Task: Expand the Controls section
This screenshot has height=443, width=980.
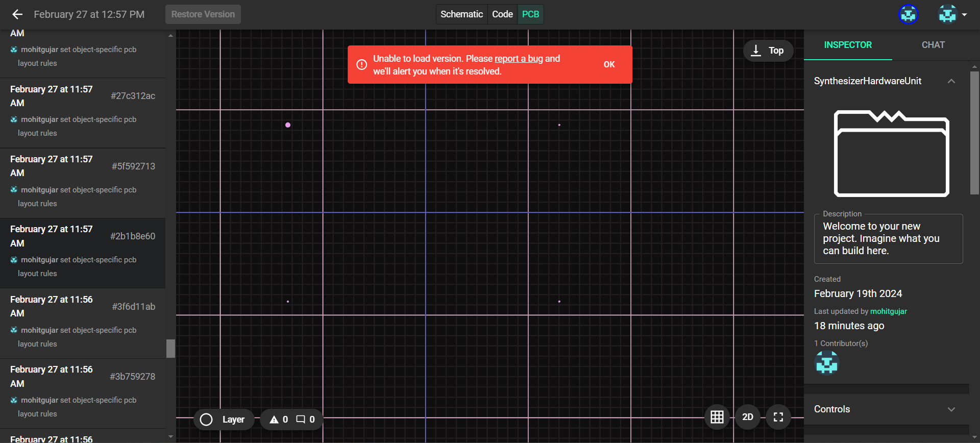Action: click(x=886, y=409)
